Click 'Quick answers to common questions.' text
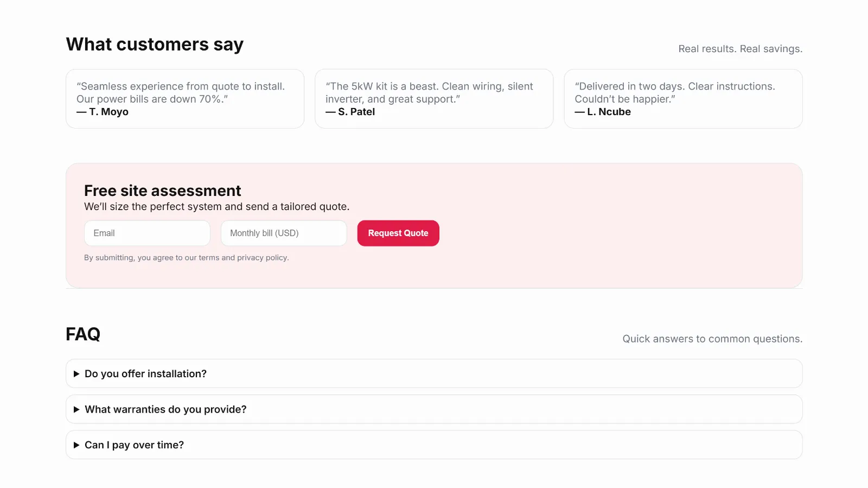This screenshot has width=868, height=488. pyautogui.click(x=712, y=339)
